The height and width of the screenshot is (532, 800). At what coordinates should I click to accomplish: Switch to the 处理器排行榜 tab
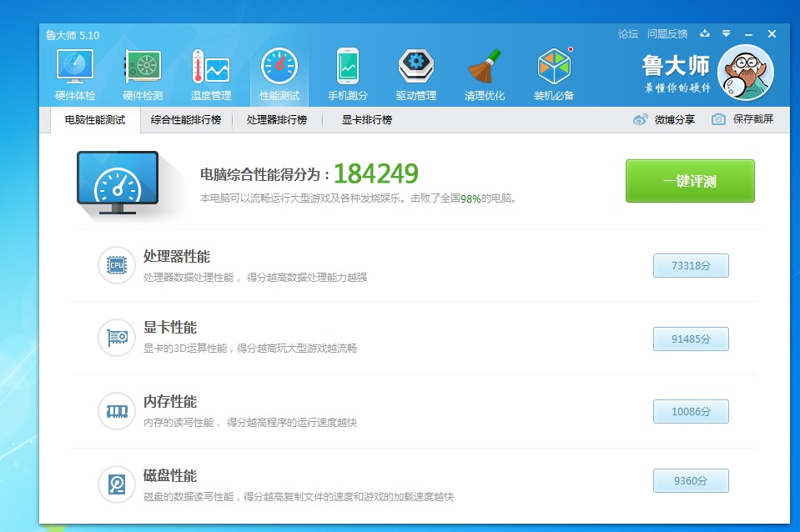[277, 120]
